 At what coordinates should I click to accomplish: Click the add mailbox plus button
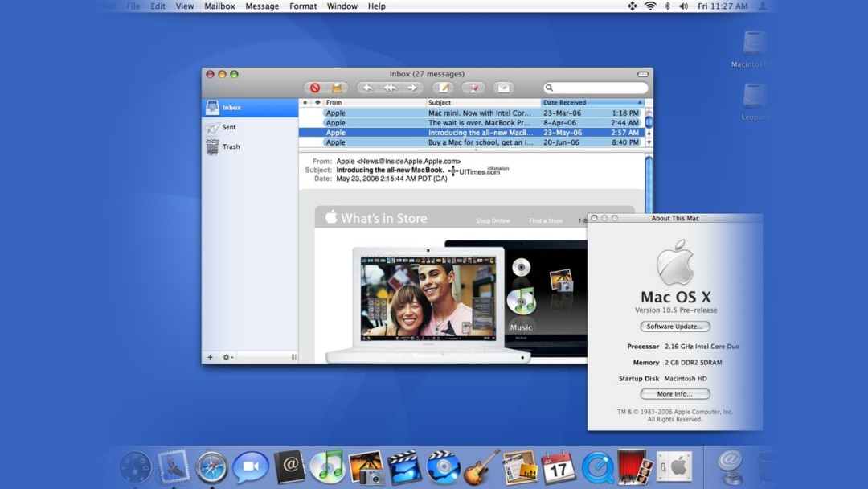click(x=211, y=357)
